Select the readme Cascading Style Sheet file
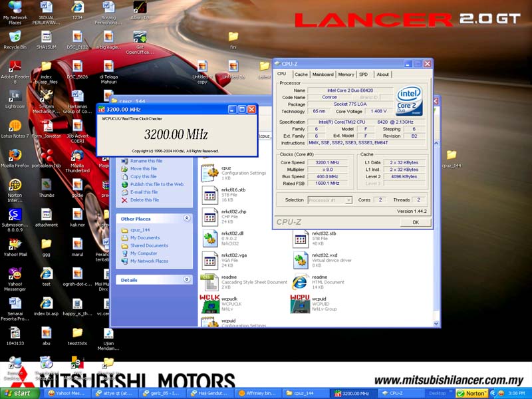The height and width of the screenshot is (399, 532). (244, 282)
